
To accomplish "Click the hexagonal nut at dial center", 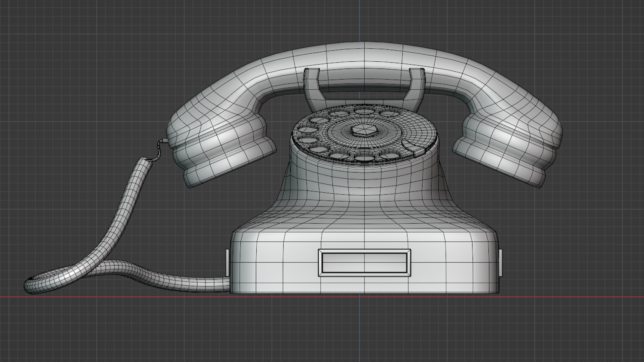I will pos(365,130).
